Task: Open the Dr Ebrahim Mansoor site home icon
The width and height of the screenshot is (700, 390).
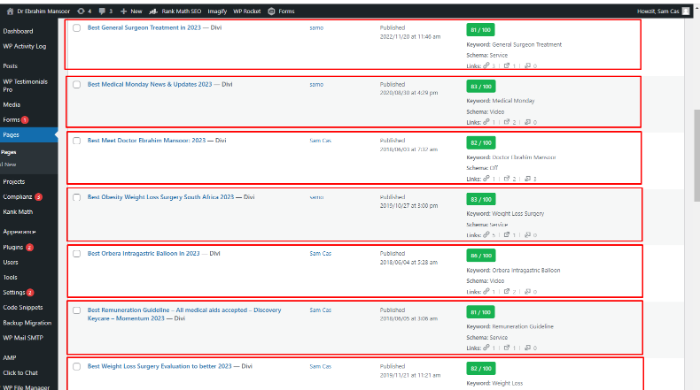Action: pos(10,11)
